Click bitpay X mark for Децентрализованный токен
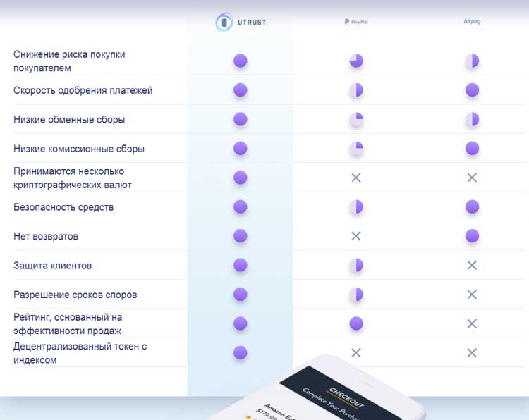Viewport: 529px width, 420px height. pyautogui.click(x=472, y=353)
